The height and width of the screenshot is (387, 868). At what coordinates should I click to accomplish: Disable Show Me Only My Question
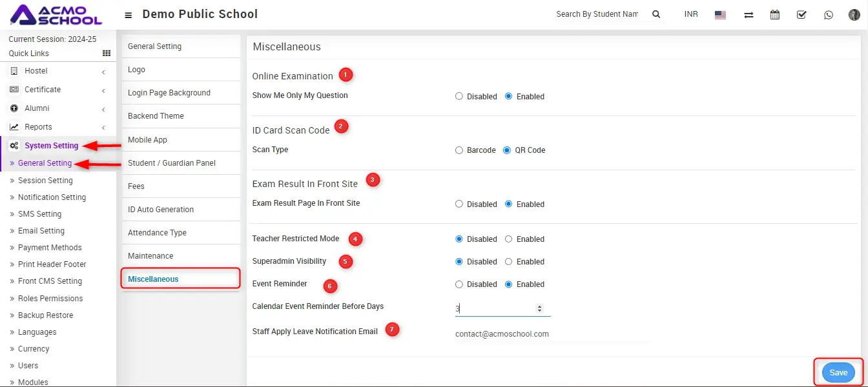tap(459, 97)
